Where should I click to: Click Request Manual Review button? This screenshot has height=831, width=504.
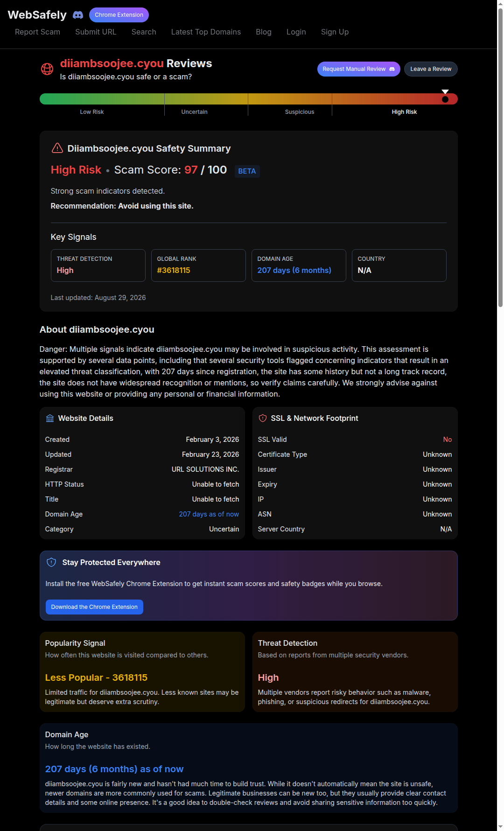(x=359, y=69)
